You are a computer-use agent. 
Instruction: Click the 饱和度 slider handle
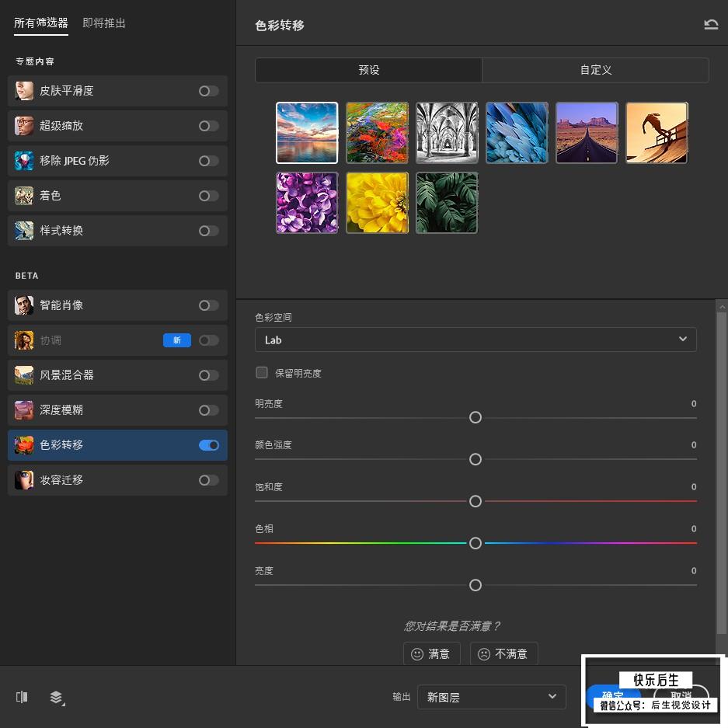click(x=475, y=501)
